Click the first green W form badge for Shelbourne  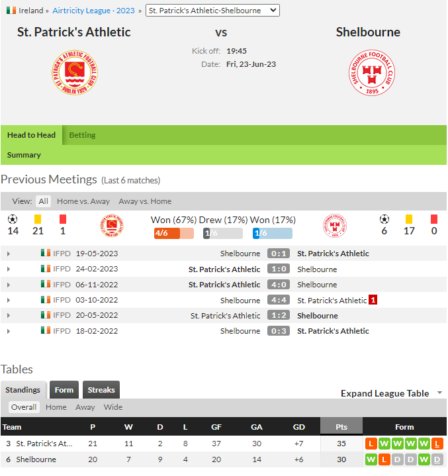click(371, 459)
